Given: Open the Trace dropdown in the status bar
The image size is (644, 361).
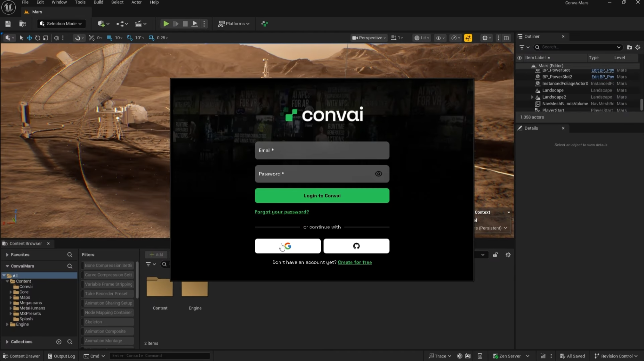Looking at the screenshot, I should pyautogui.click(x=440, y=356).
